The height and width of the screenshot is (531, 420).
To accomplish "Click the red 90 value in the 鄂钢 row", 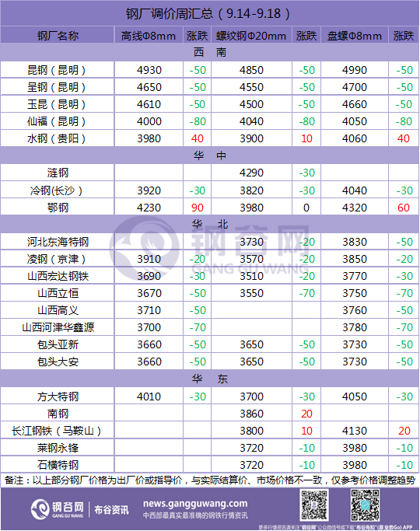I will click(198, 208).
